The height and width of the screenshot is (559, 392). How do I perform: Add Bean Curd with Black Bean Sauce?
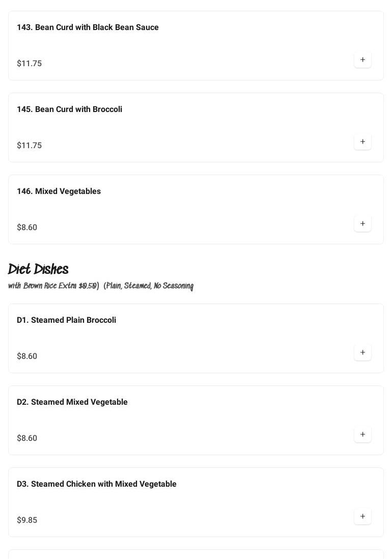point(362,60)
